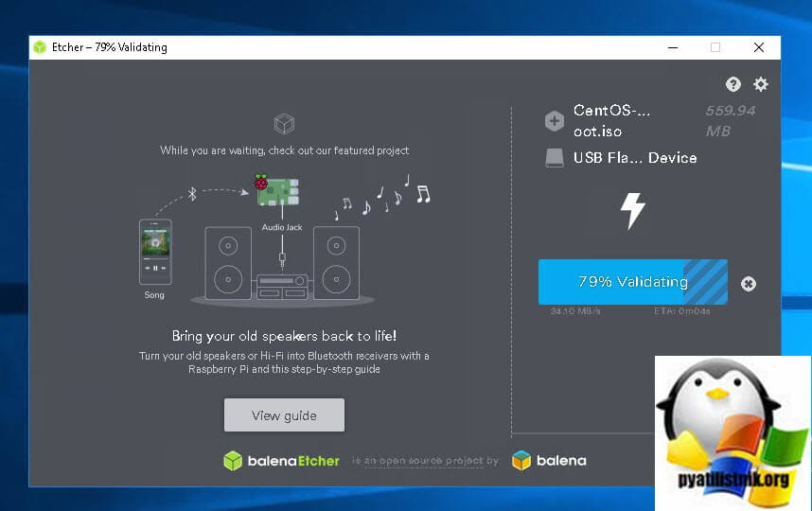The image size is (812, 511).
Task: Open Etcher settings via the gear icon
Action: [761, 84]
